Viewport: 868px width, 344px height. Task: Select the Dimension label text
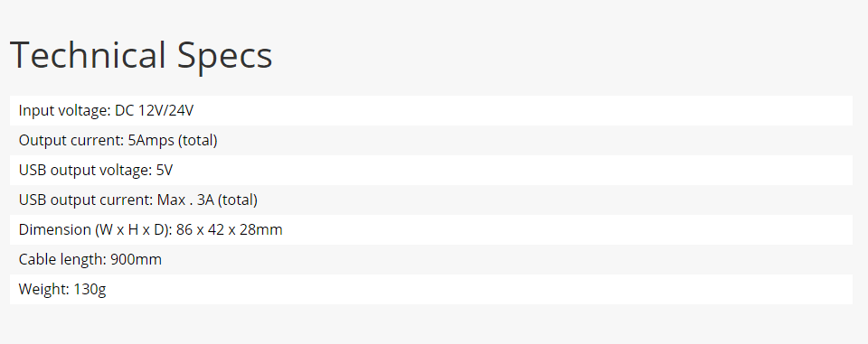point(55,230)
